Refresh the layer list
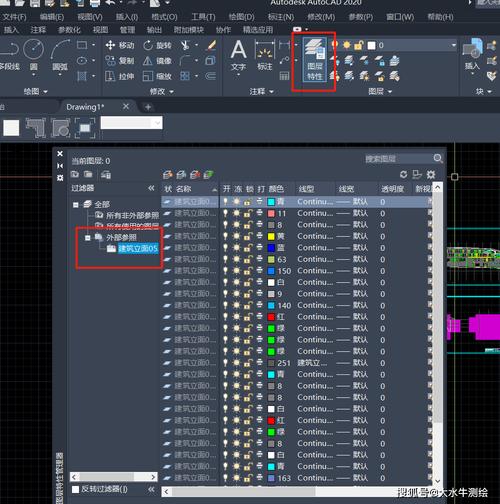The height and width of the screenshot is (504, 500). coord(403,174)
